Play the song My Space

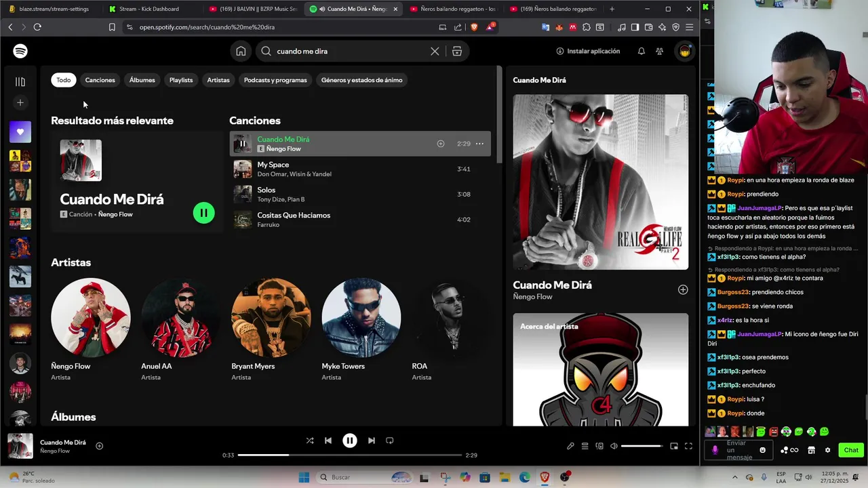point(360,169)
